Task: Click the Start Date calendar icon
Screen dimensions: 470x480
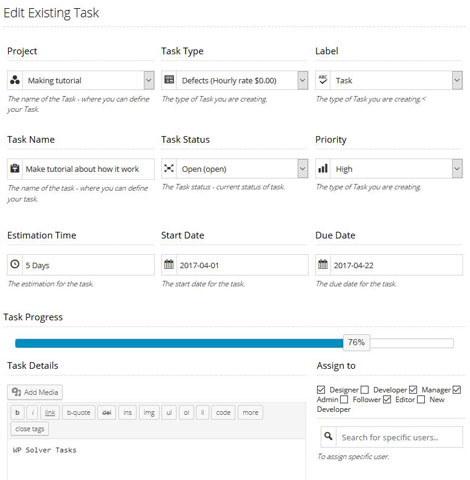Action: click(169, 264)
